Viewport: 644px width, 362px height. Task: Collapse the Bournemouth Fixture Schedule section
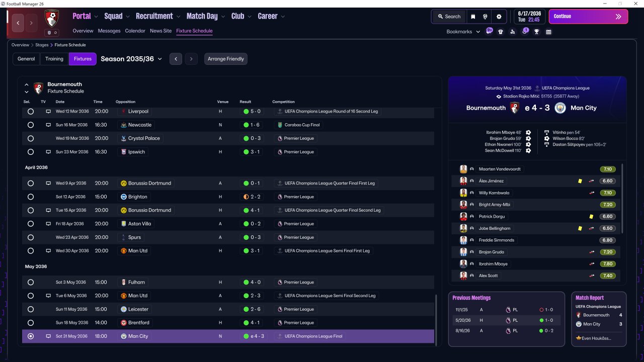(27, 85)
